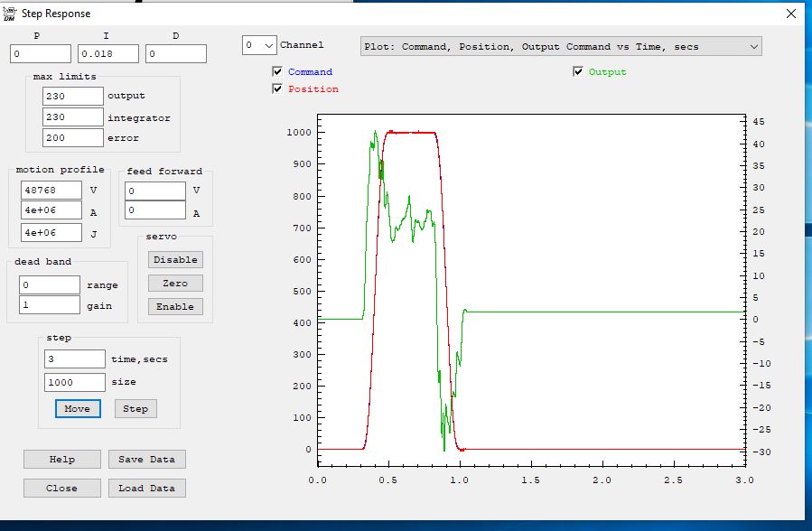Zero the servo position
The width and height of the screenshot is (812, 531).
tap(175, 283)
